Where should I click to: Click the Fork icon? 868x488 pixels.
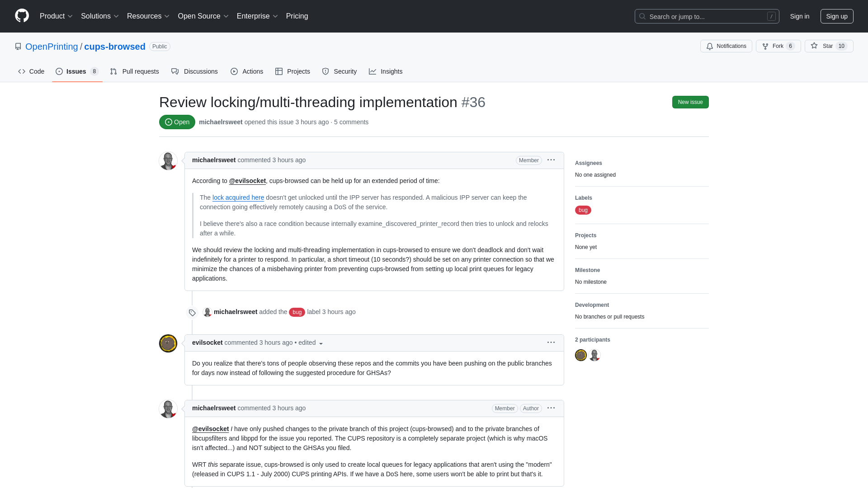click(x=765, y=46)
